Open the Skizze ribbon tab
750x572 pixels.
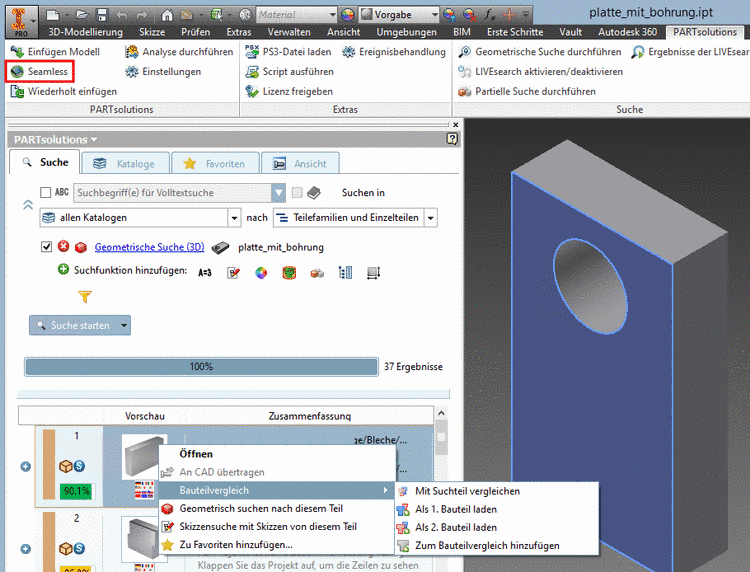[x=152, y=32]
